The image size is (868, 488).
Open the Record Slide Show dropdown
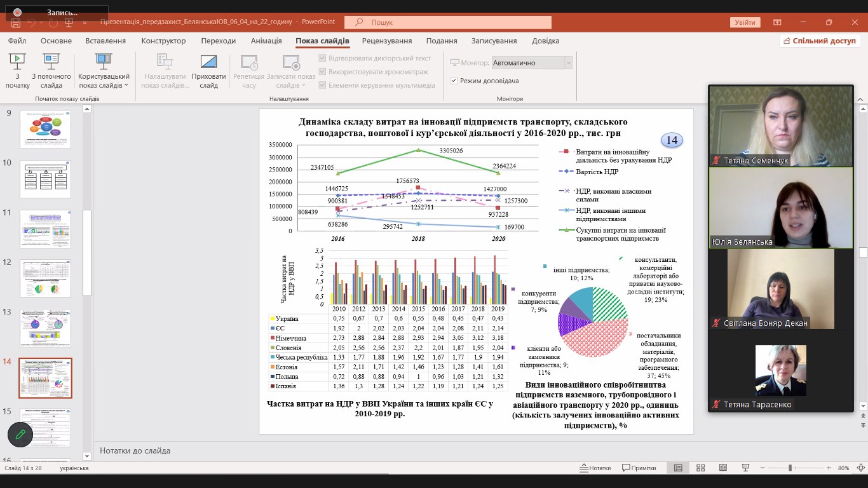coord(291,71)
